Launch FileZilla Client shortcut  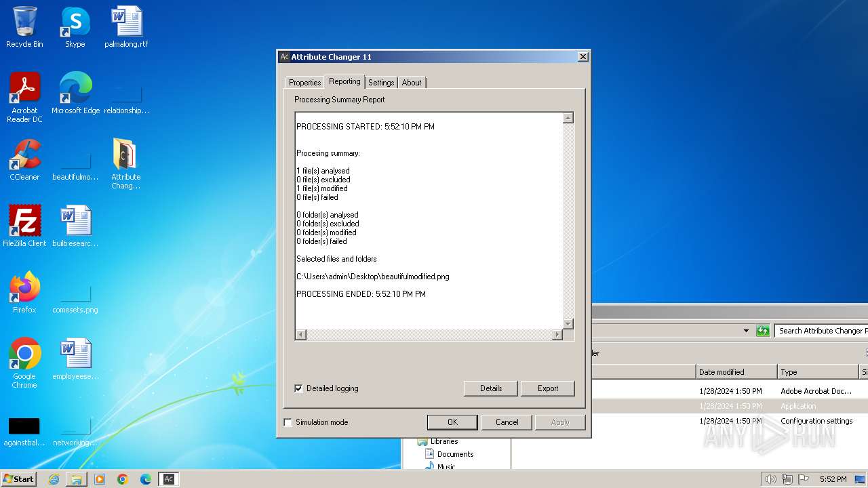[x=24, y=226]
